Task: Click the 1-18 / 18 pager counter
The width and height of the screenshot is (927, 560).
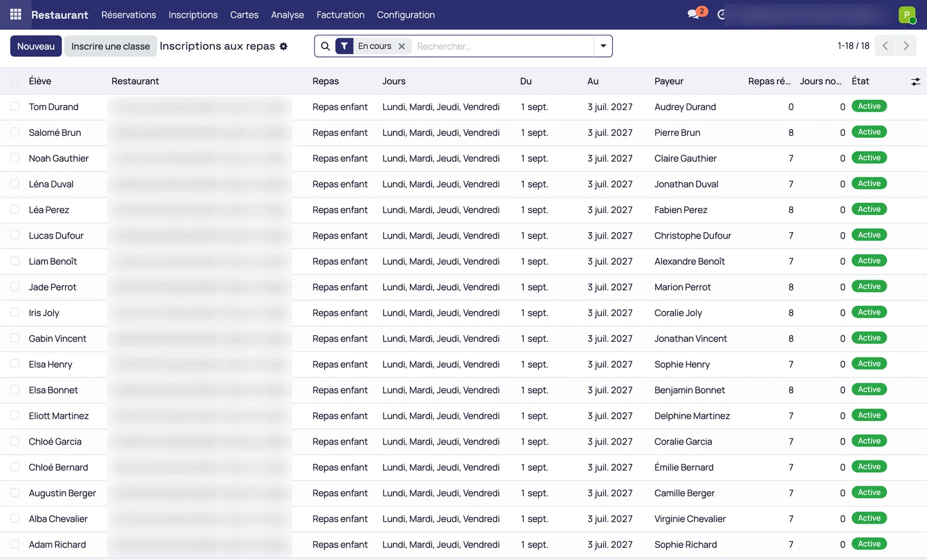Action: [x=853, y=46]
